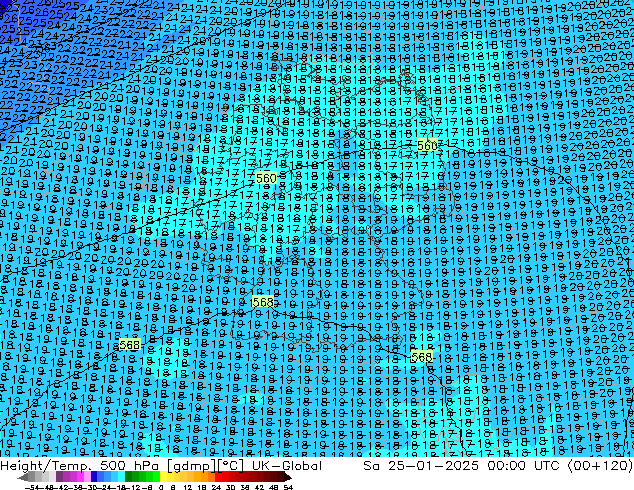This screenshot has width=634, height=490.
Task: Click the rightmost 568 contour height label
Action: [421, 357]
